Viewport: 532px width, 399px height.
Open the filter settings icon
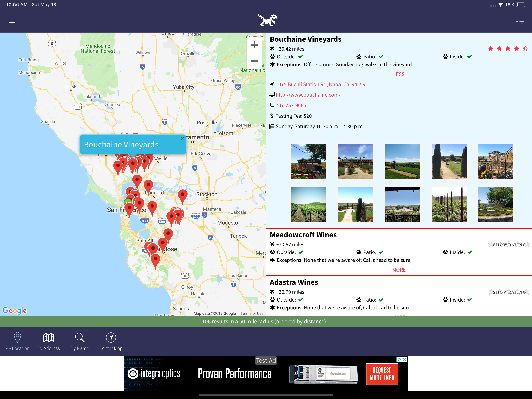520,21
